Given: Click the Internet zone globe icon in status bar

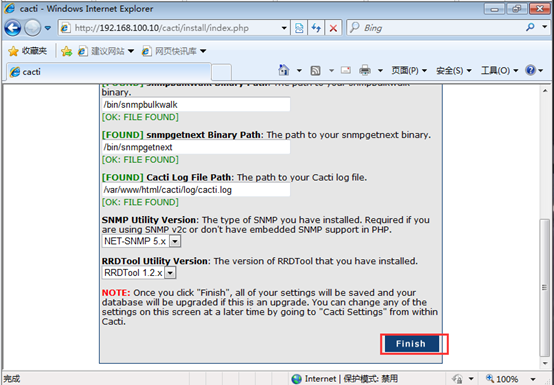Looking at the screenshot, I should [x=297, y=379].
